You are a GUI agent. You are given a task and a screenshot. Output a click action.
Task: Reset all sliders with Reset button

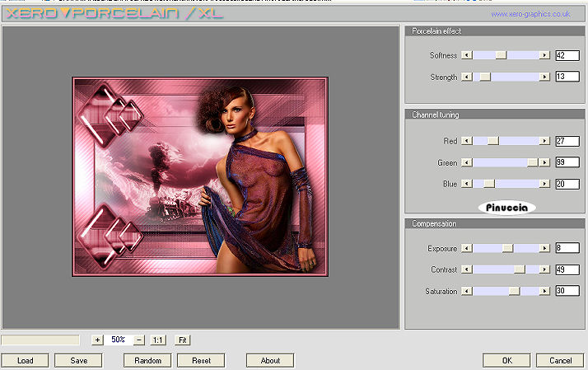pyautogui.click(x=202, y=361)
